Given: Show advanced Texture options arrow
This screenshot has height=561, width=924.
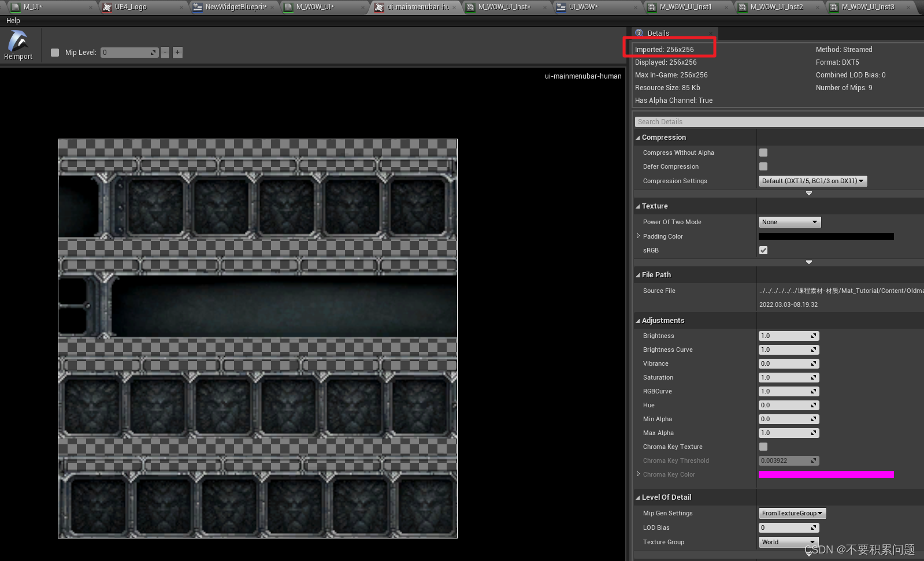Looking at the screenshot, I should point(809,262).
